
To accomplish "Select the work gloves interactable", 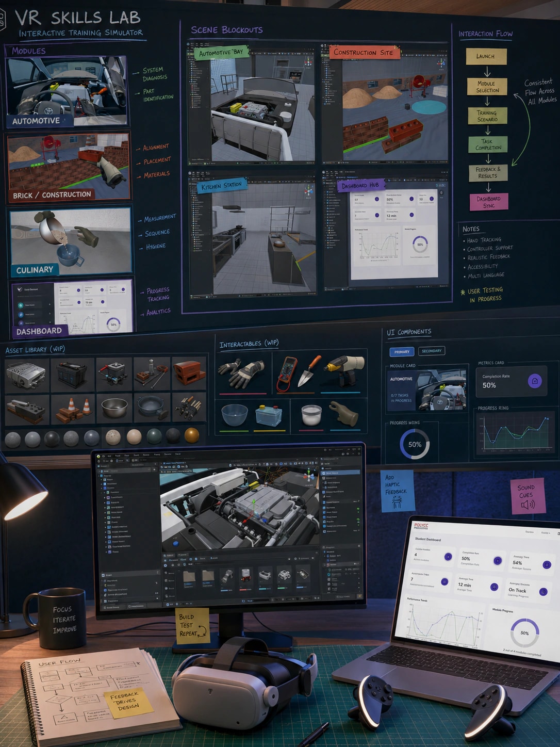I will pos(241,373).
